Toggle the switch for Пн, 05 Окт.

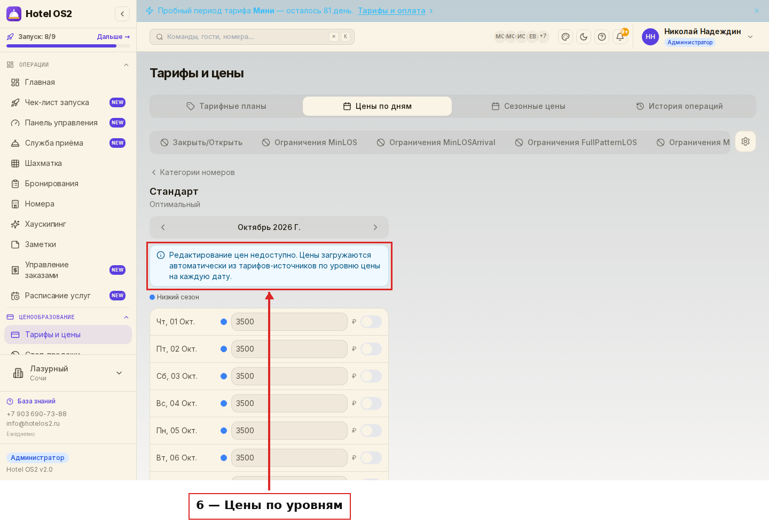click(371, 431)
